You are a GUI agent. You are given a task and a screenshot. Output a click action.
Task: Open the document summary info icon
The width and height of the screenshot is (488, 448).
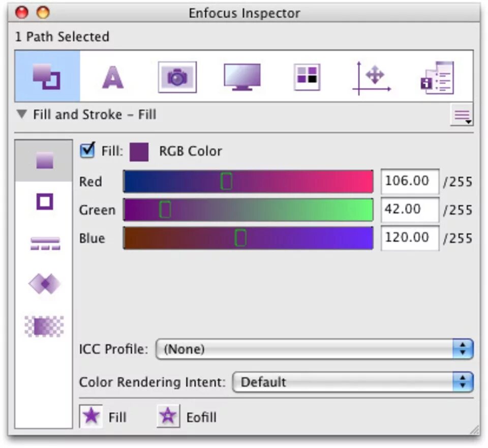pos(437,78)
